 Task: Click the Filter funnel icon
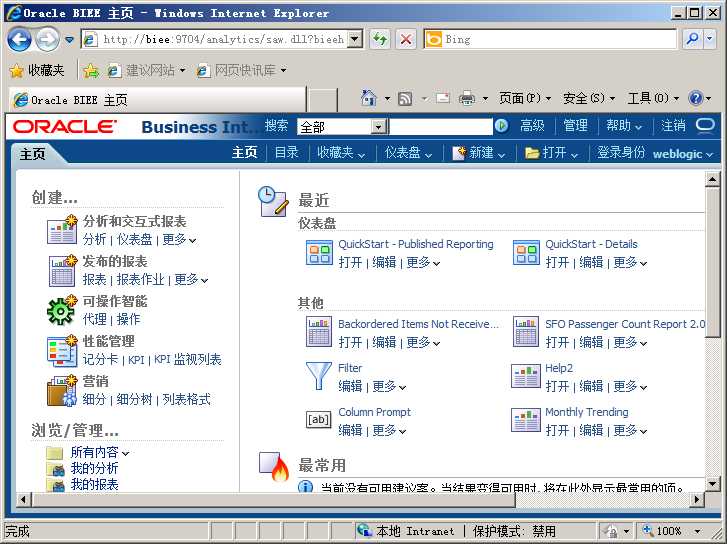[x=319, y=376]
